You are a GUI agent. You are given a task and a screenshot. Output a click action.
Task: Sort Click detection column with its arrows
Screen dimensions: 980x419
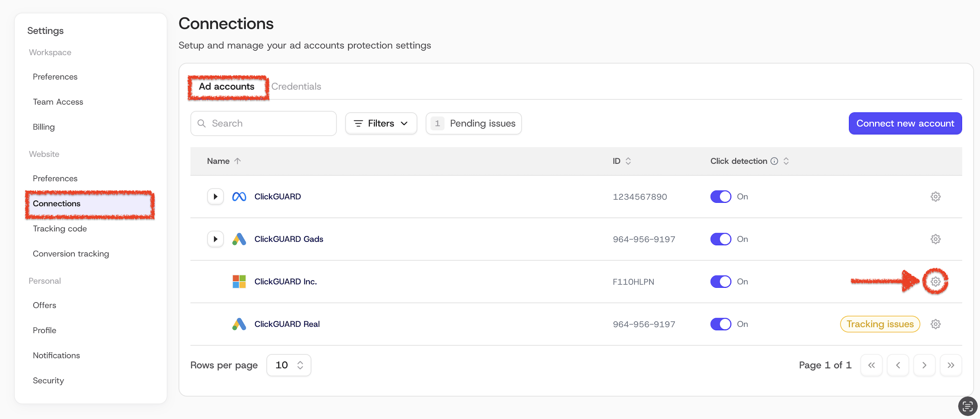tap(786, 161)
